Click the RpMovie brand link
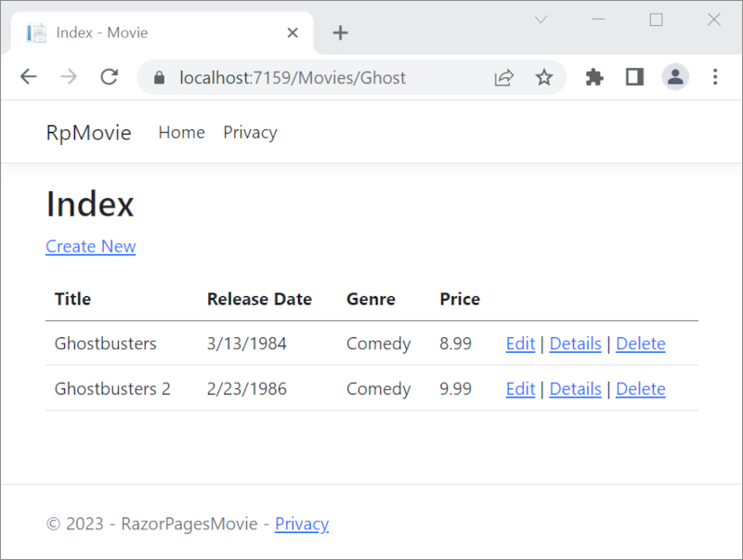Screen dimensions: 743x560 [x=88, y=132]
